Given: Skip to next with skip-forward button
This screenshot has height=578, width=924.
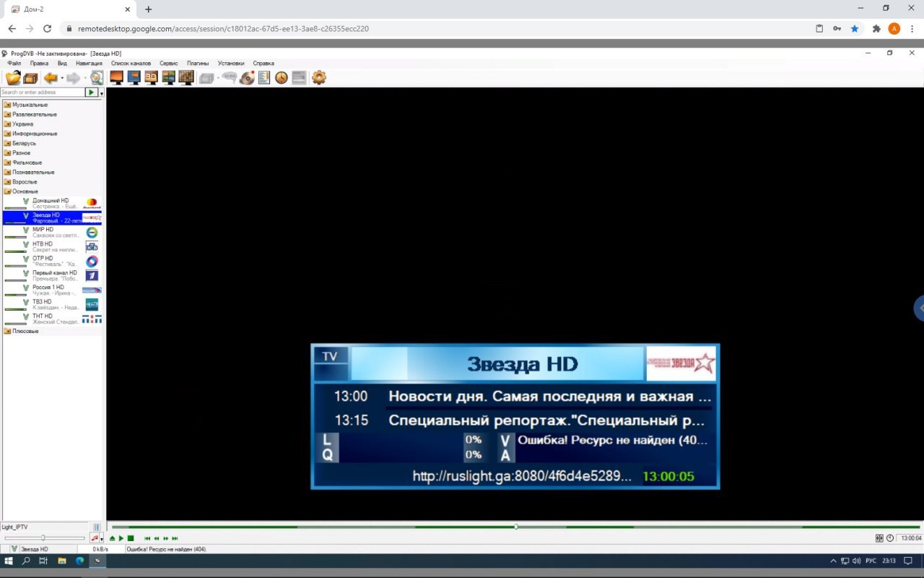Looking at the screenshot, I should [175, 538].
